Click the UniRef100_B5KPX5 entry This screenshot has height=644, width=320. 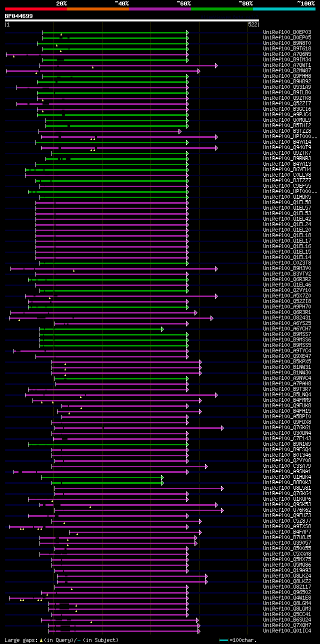pyautogui.click(x=287, y=362)
